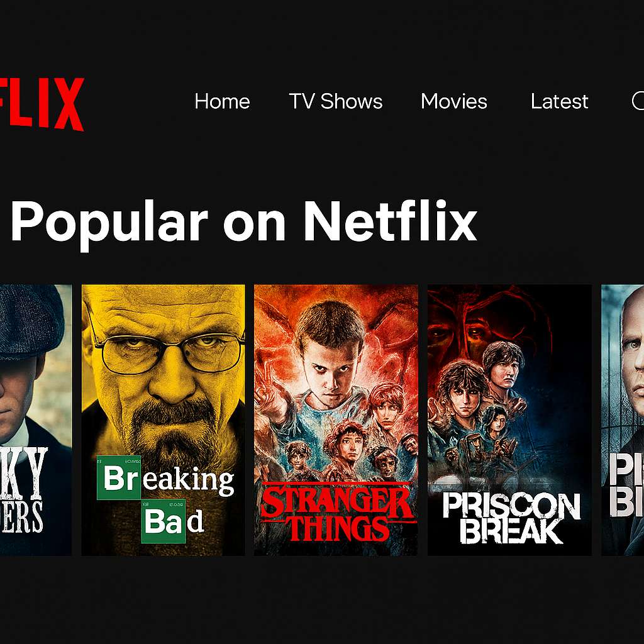The height and width of the screenshot is (644, 644).
Task: Open the partially visible bald man poster
Action: click(x=623, y=419)
